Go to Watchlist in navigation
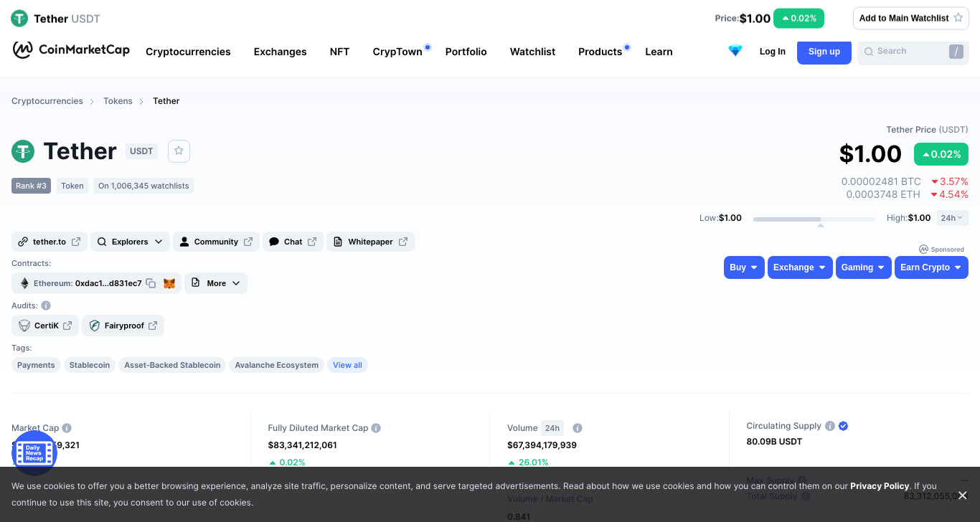980x522 pixels. coord(532,52)
